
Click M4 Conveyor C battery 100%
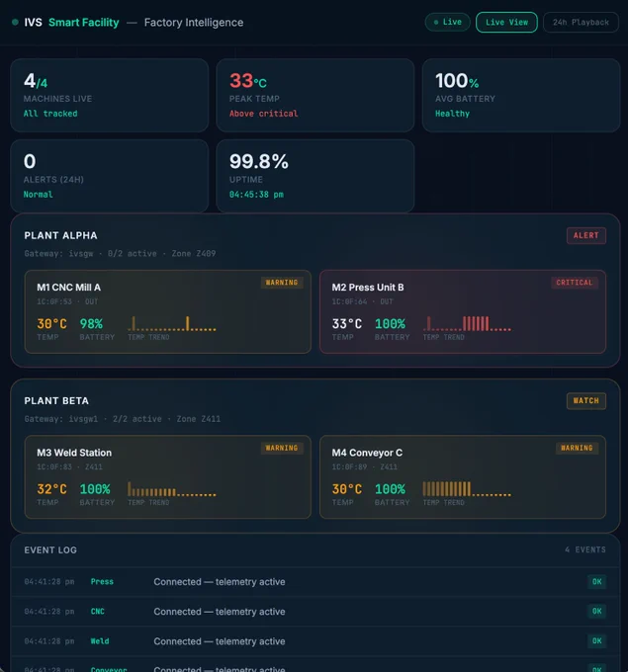pos(390,489)
